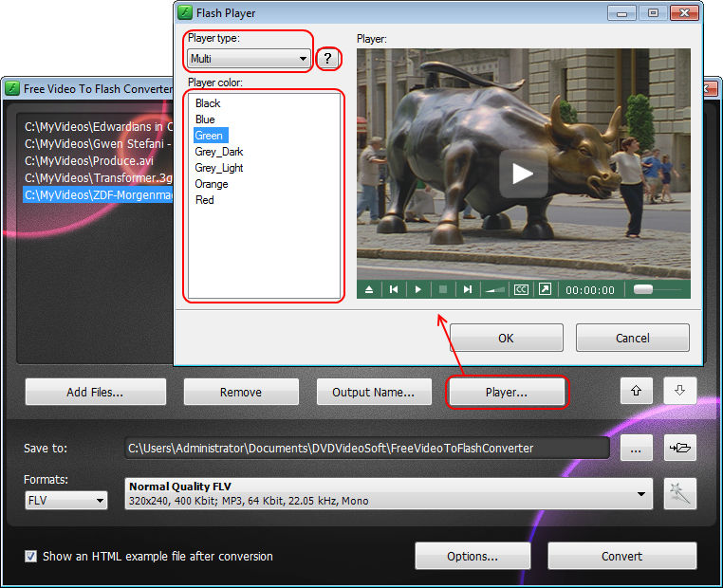Move selected file up with arrow button
The height and width of the screenshot is (588, 723).
[x=637, y=391]
